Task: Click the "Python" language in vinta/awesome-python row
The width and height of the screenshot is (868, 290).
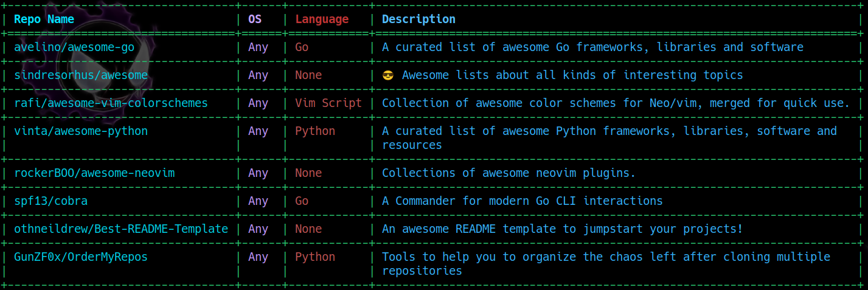Action: click(x=315, y=131)
